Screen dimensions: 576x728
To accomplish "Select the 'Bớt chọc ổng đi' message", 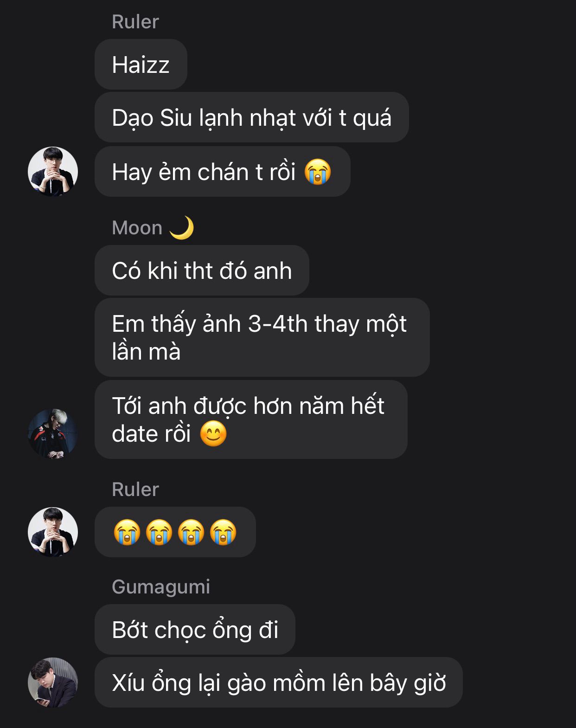I will point(195,629).
